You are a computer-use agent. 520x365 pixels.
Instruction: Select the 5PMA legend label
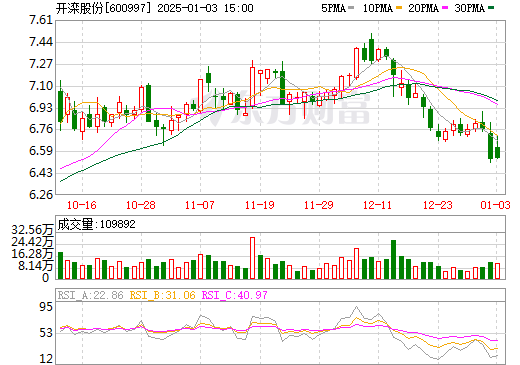(333, 8)
